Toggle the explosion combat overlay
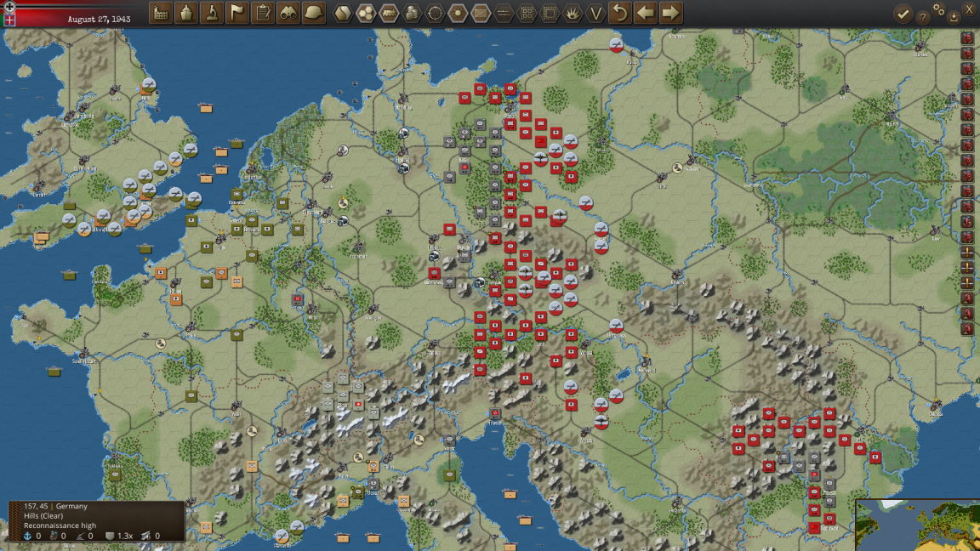The image size is (980, 551). (573, 13)
